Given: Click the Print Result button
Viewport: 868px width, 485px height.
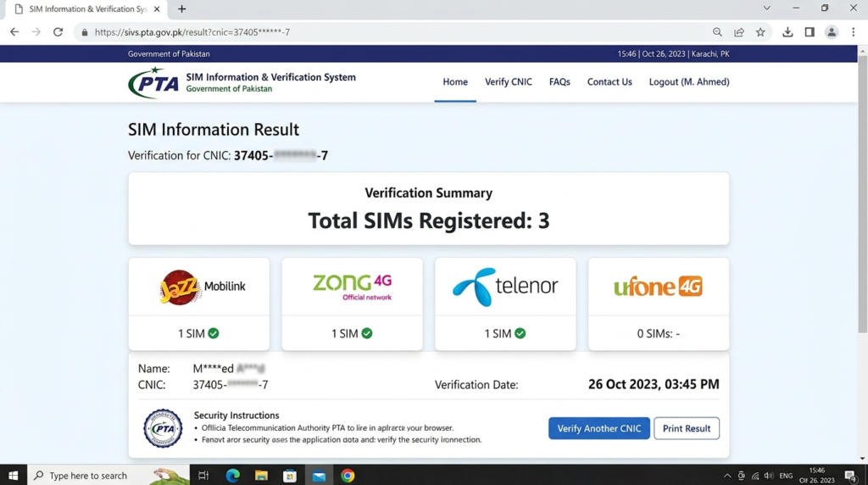Looking at the screenshot, I should coord(687,428).
